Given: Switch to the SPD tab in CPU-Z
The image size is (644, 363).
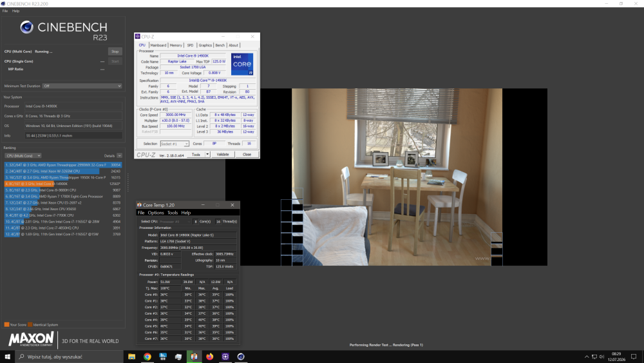Looking at the screenshot, I should (190, 45).
